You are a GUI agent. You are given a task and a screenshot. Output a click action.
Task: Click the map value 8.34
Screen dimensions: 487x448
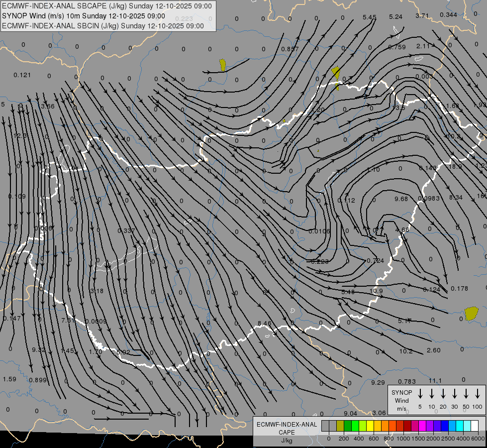(456, 198)
